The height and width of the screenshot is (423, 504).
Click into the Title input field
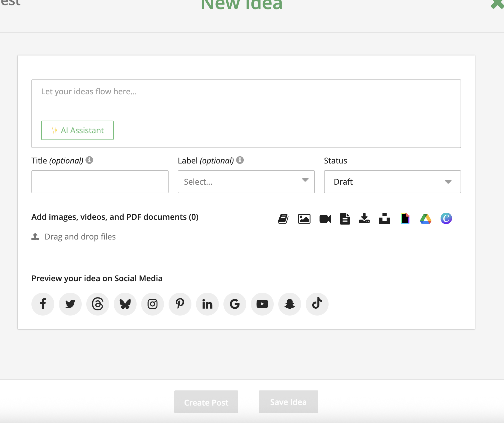point(100,182)
